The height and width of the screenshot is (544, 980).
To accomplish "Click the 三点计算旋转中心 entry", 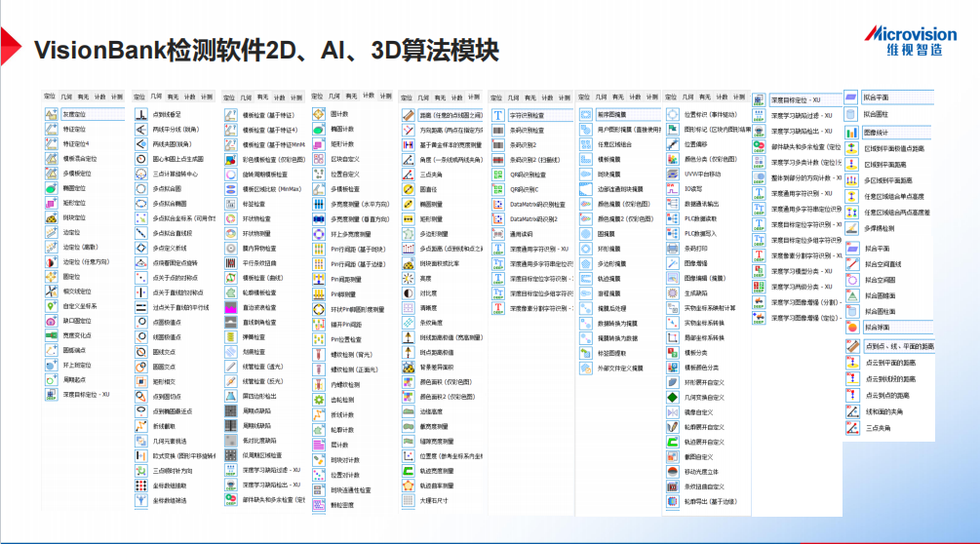I will point(175,175).
